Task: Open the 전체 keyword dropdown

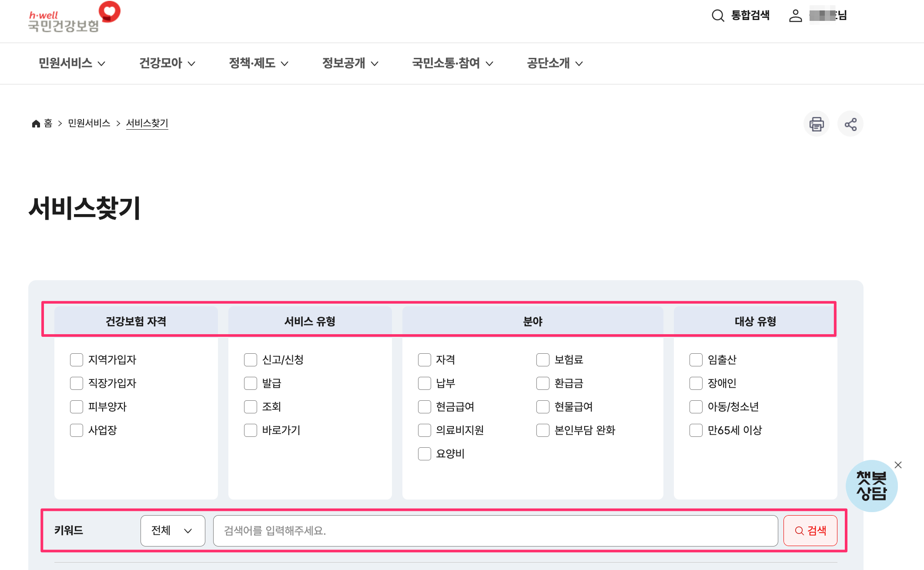Action: pyautogui.click(x=172, y=530)
